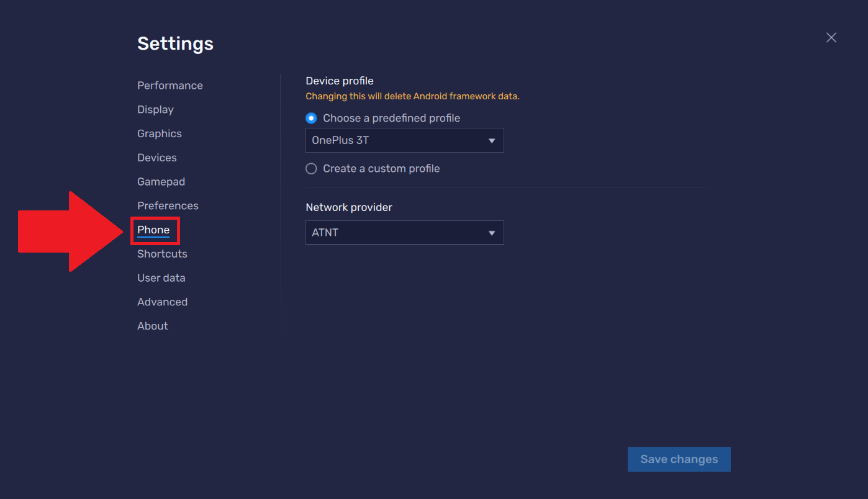The height and width of the screenshot is (499, 868).
Task: Open the Gamepad settings section
Action: [161, 181]
